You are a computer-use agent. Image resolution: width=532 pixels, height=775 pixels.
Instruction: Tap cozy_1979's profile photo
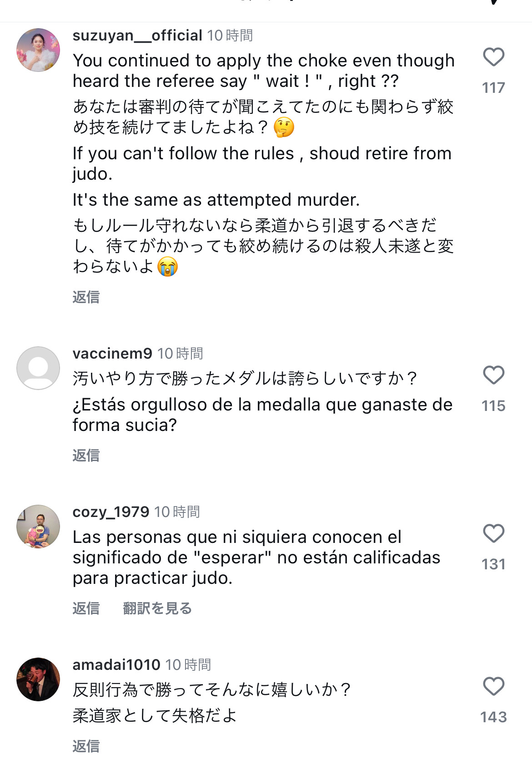(38, 527)
